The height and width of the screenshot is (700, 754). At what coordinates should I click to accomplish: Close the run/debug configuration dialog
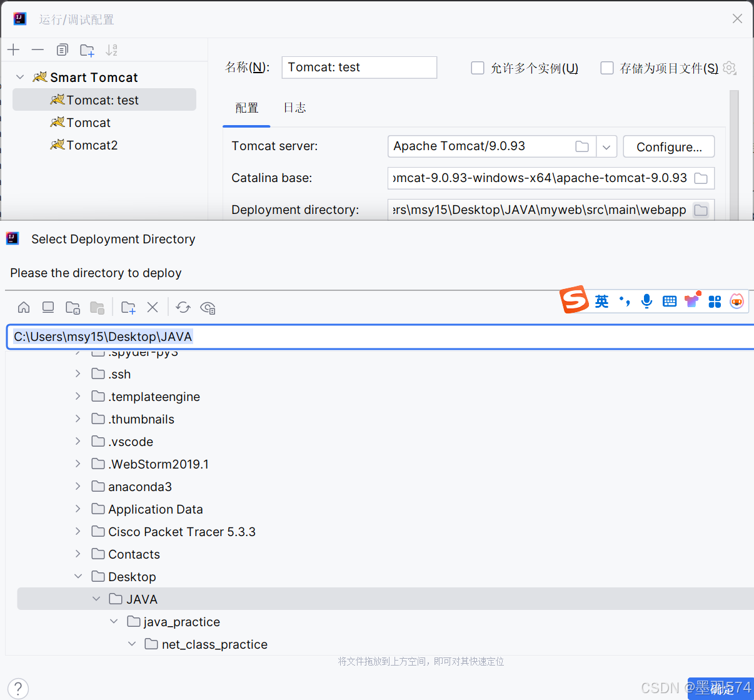(x=738, y=19)
